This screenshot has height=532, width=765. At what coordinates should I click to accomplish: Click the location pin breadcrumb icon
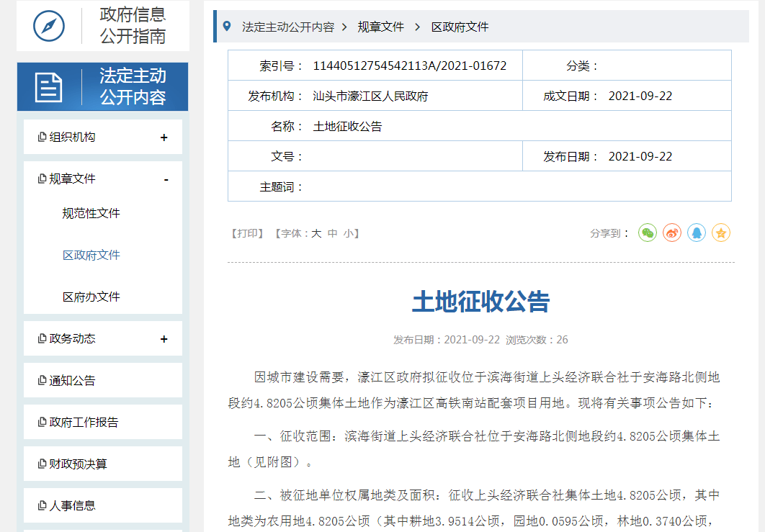tap(227, 27)
